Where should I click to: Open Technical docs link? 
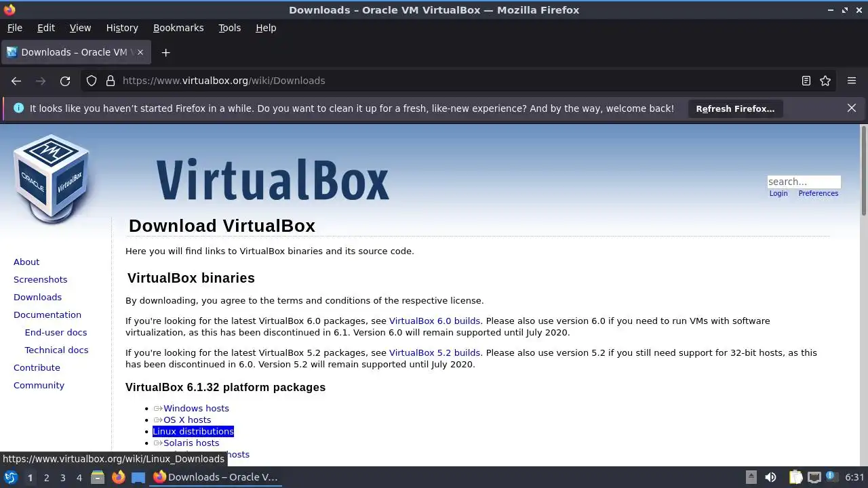(56, 350)
